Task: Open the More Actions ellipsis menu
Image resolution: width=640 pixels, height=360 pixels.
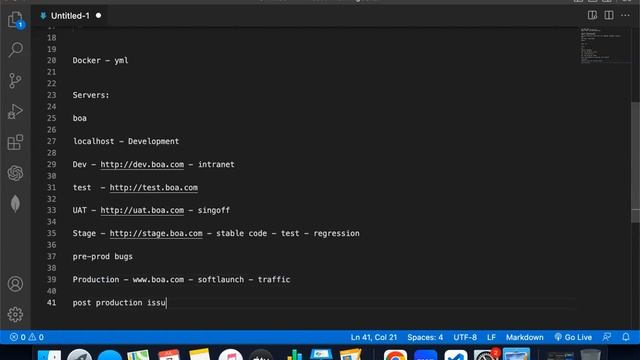Action: [625, 16]
